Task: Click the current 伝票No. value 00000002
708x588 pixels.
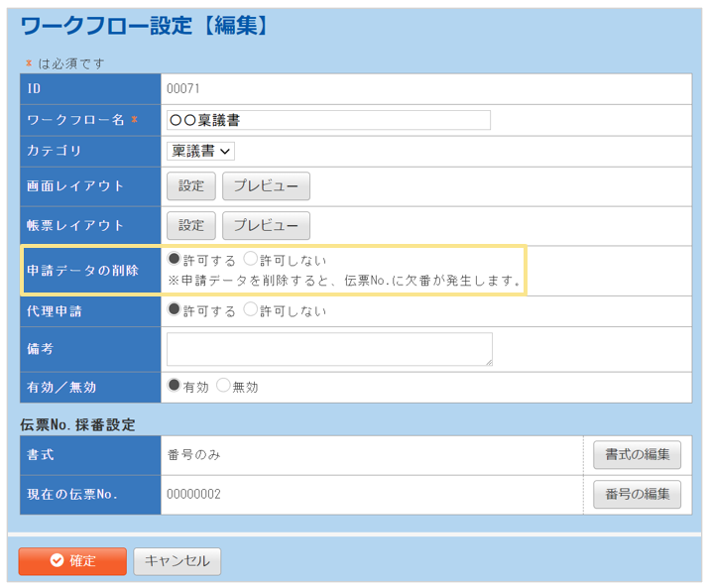Action: (193, 494)
